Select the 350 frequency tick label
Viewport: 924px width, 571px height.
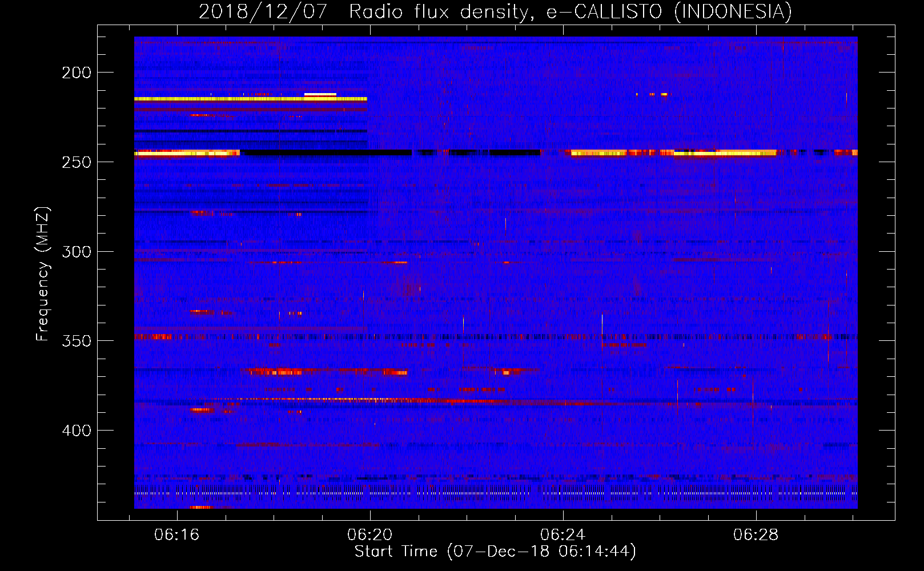click(77, 341)
